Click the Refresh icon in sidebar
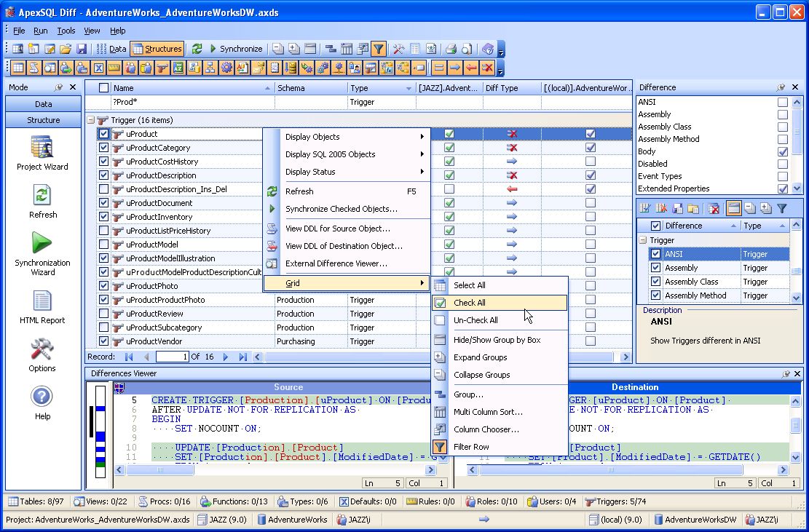This screenshot has height=532, width=809. [x=42, y=196]
